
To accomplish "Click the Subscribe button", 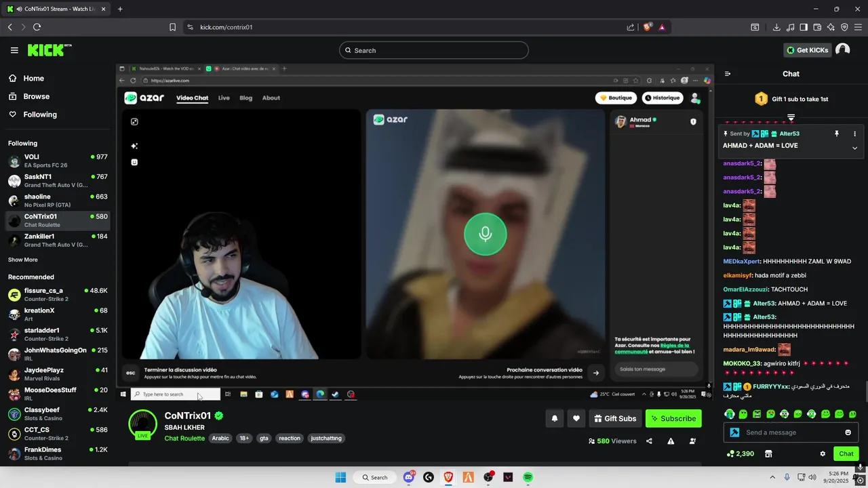I will (x=673, y=419).
